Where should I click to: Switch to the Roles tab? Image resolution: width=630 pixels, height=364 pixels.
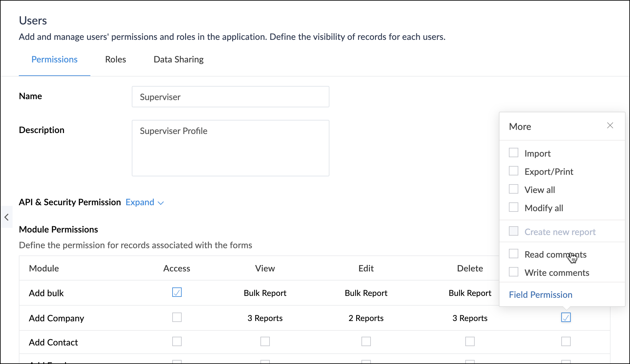[x=115, y=59]
